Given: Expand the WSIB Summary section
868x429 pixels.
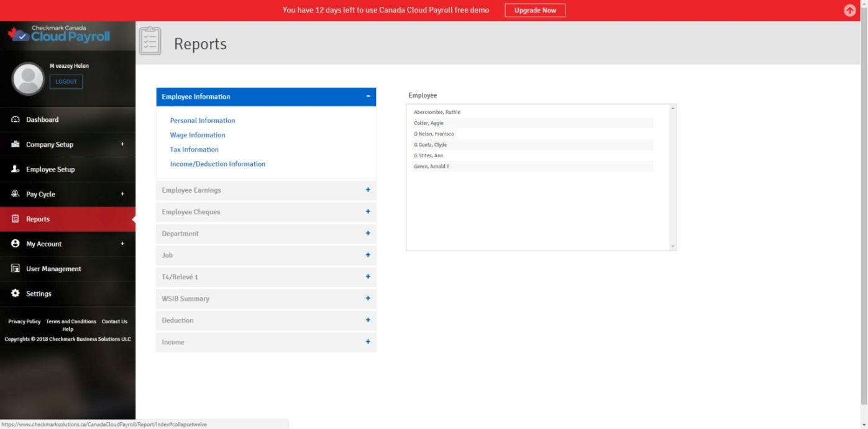Looking at the screenshot, I should pyautogui.click(x=368, y=298).
